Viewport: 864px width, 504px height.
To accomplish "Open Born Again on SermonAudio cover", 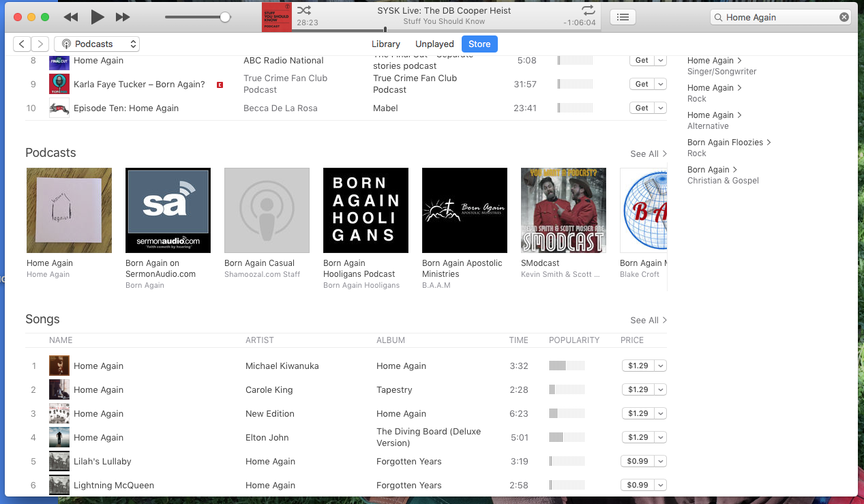I will pos(168,210).
